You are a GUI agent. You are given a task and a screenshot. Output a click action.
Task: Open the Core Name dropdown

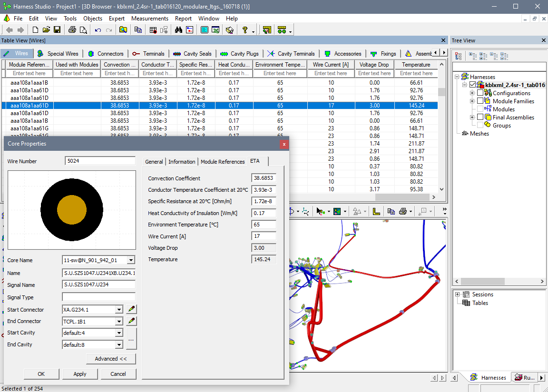pos(131,260)
